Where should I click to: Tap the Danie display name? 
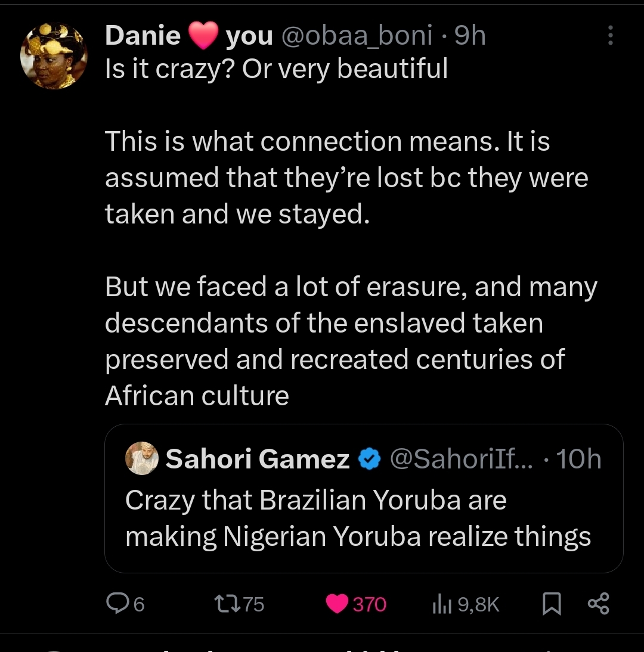tap(143, 36)
